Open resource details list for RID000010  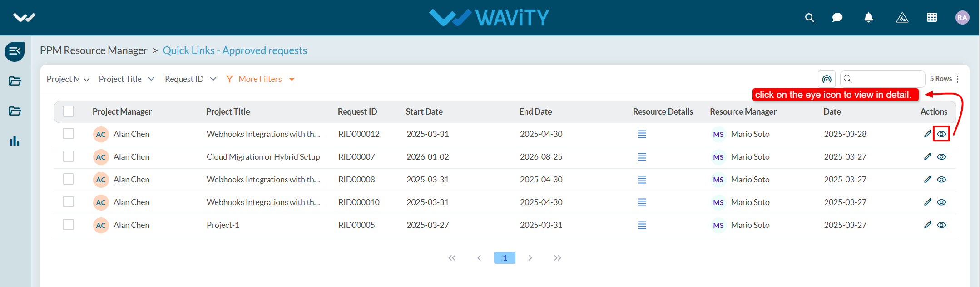click(642, 202)
